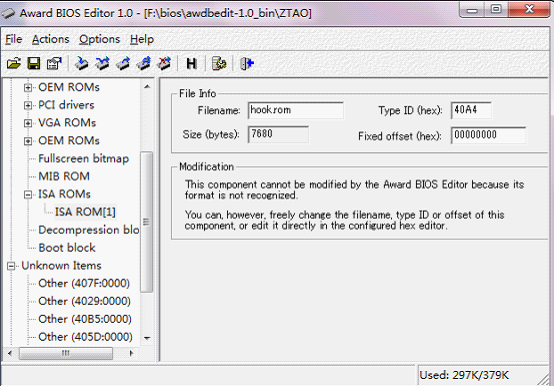Click the tree's vertical scrollbar thumb

147,222
